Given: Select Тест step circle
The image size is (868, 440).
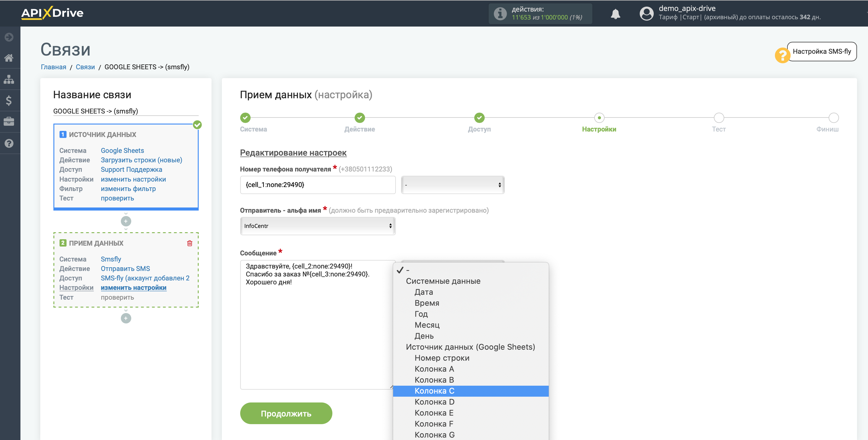Looking at the screenshot, I should (719, 117).
